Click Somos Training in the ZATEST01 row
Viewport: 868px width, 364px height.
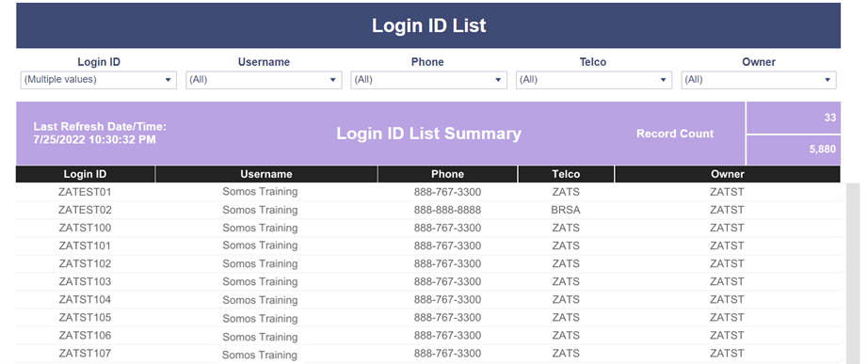coord(260,192)
